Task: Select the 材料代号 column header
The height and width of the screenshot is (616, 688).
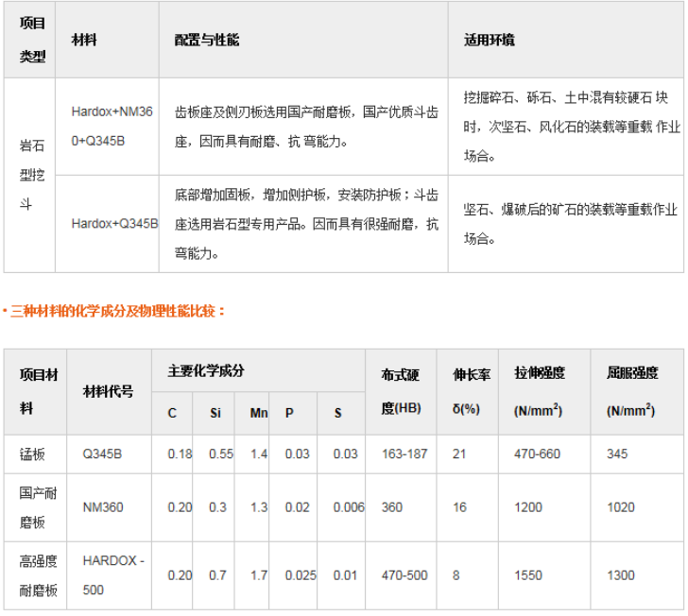Action: 109,391
